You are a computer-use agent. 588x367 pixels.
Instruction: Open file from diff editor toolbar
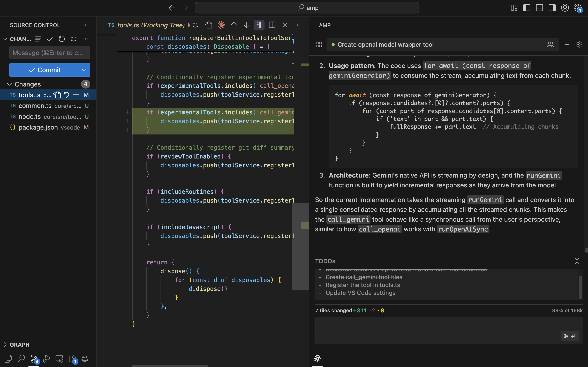208,25
